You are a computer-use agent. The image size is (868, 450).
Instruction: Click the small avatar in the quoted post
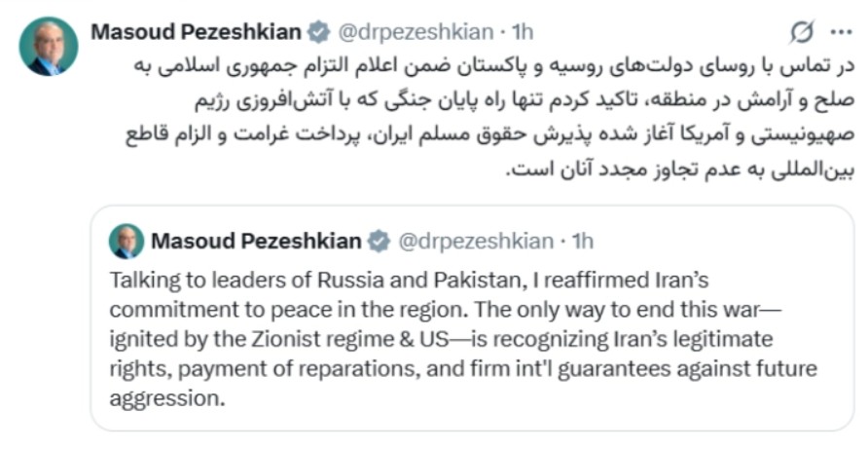(127, 241)
